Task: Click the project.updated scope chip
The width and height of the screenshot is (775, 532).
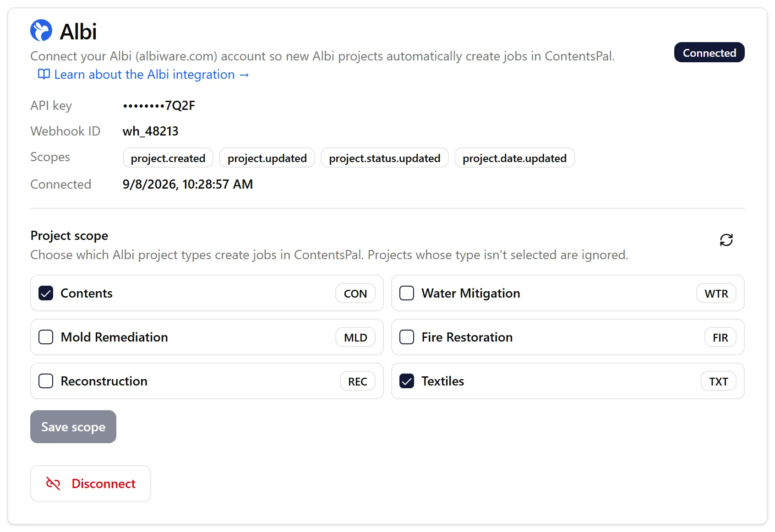Action: (x=267, y=158)
